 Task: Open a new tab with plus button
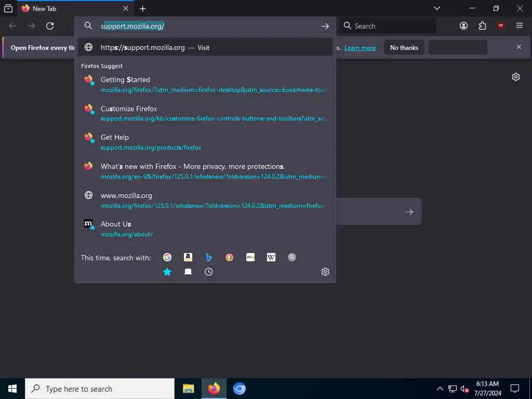[142, 8]
